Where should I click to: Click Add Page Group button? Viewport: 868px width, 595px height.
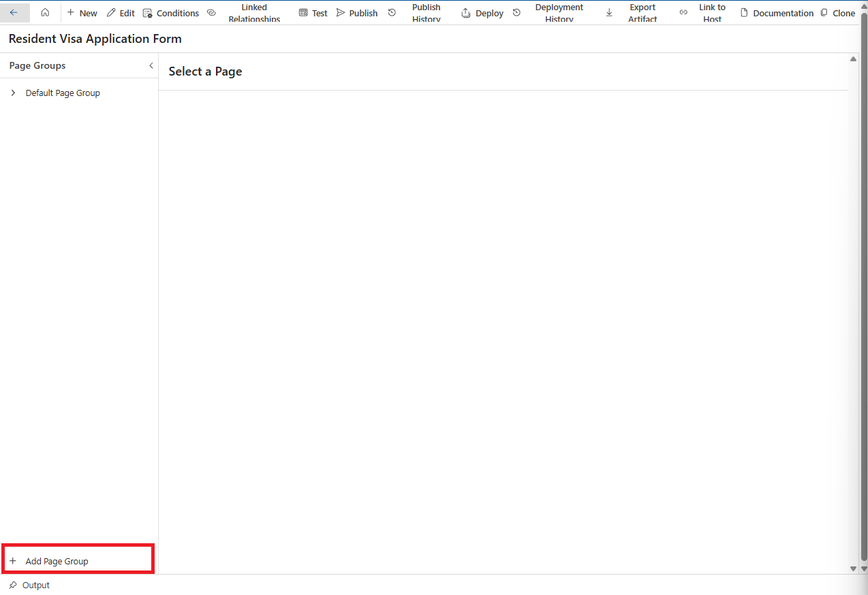point(57,561)
